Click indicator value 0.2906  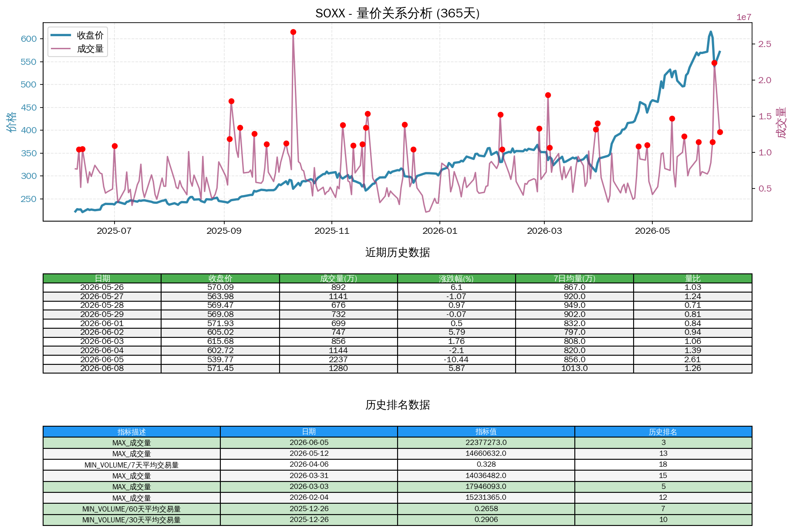point(486,520)
